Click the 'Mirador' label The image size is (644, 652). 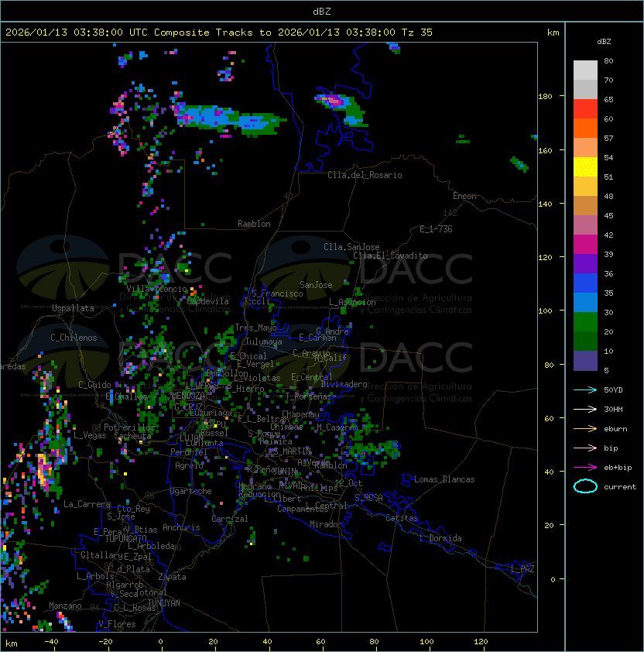327,524
